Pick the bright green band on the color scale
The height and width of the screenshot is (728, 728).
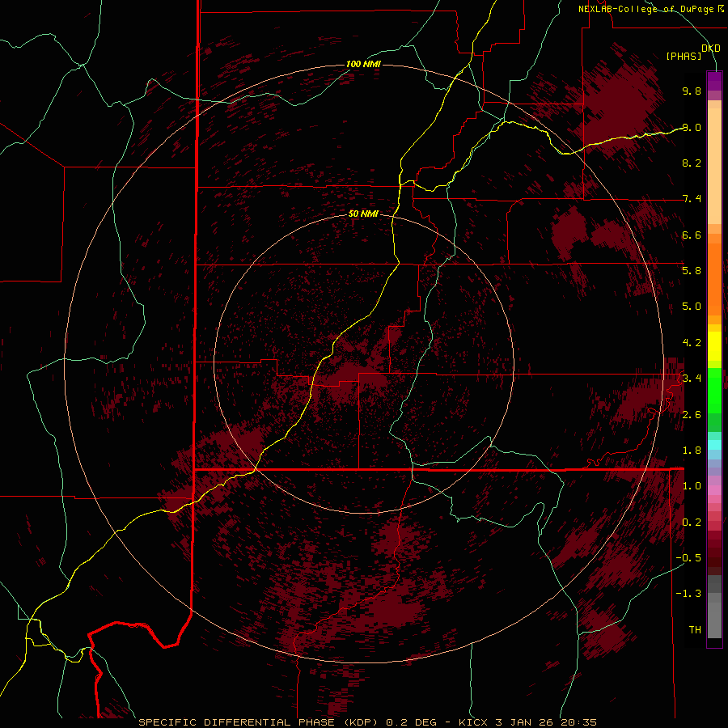714,390
